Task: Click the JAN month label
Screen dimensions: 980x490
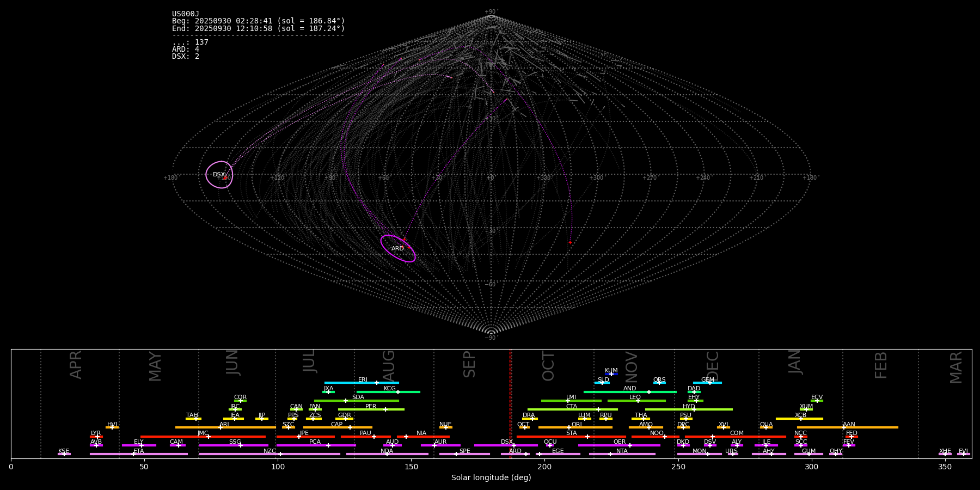Action: [795, 362]
